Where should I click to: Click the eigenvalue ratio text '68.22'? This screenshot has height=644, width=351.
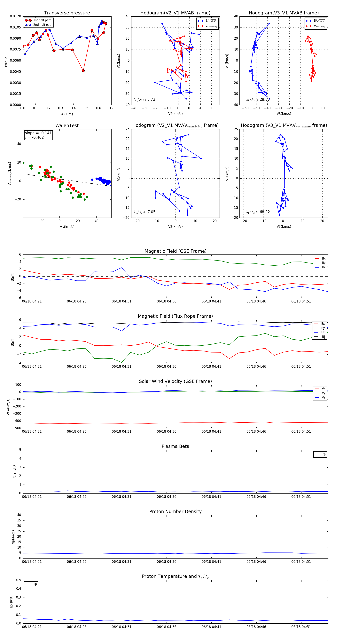pyautogui.click(x=265, y=212)
